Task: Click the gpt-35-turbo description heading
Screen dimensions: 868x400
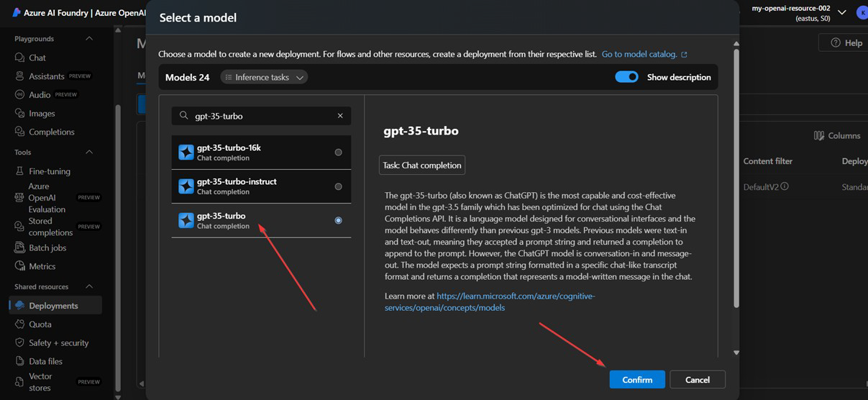Action: pos(421,131)
